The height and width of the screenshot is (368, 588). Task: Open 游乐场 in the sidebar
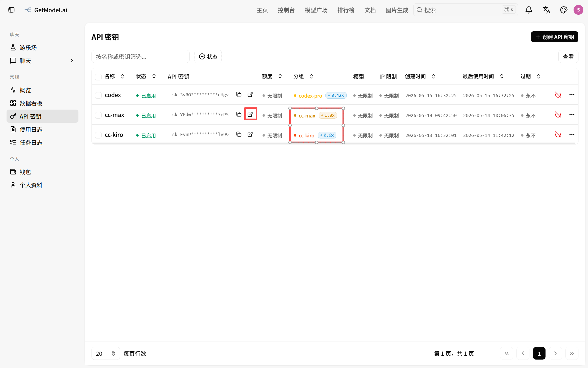(x=42, y=48)
